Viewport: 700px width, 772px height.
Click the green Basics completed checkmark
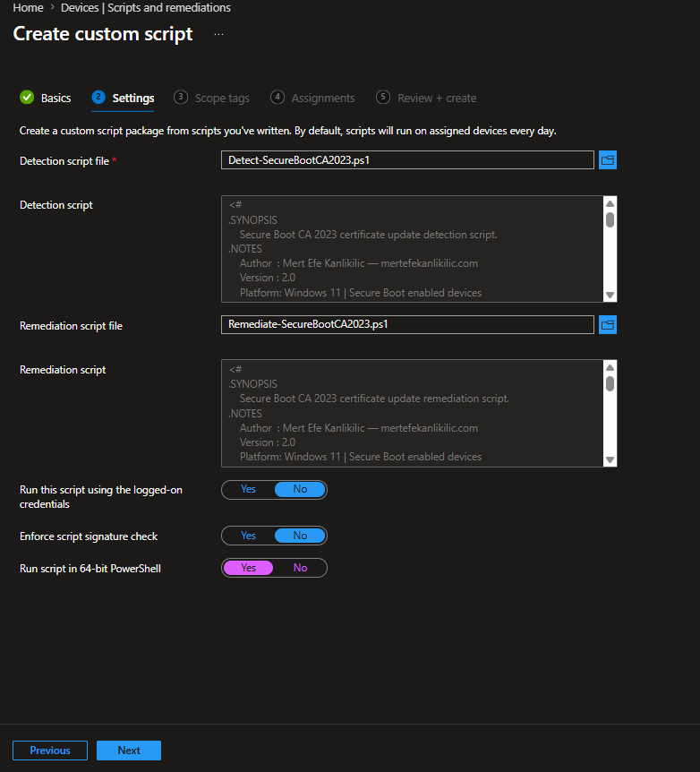pyautogui.click(x=27, y=98)
